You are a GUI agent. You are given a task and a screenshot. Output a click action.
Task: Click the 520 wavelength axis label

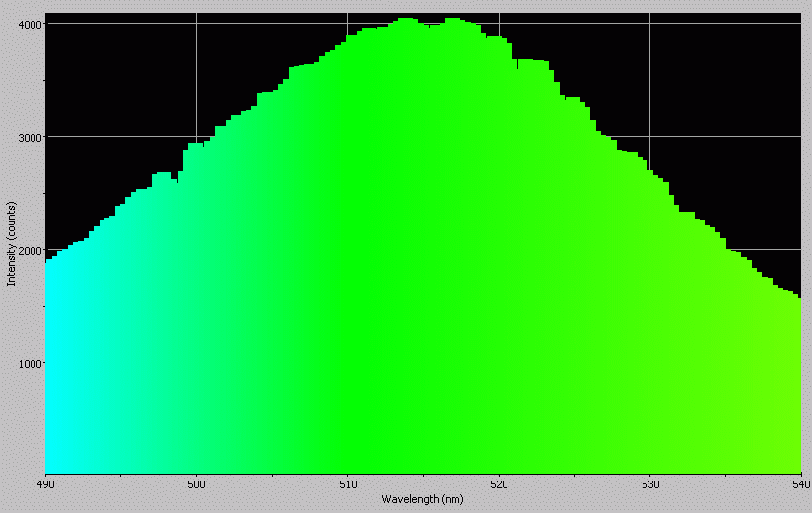(x=500, y=484)
